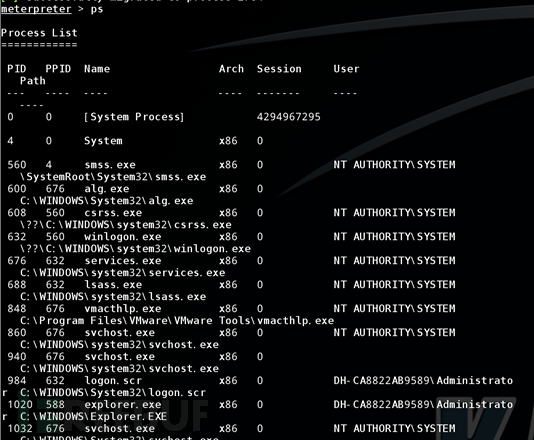The height and width of the screenshot is (440, 534).
Task: Select the "ps" command at the prompt
Action: coord(97,10)
